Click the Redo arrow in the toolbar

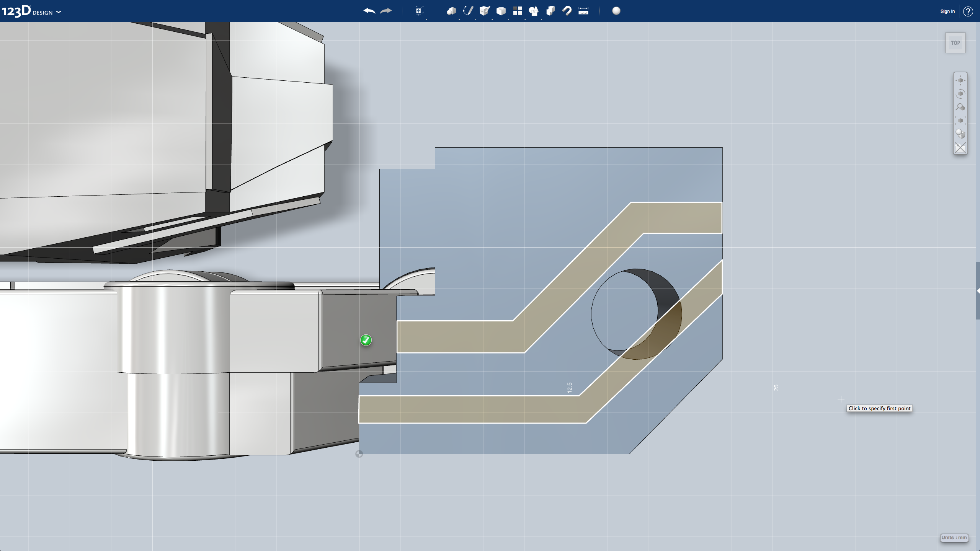386,11
